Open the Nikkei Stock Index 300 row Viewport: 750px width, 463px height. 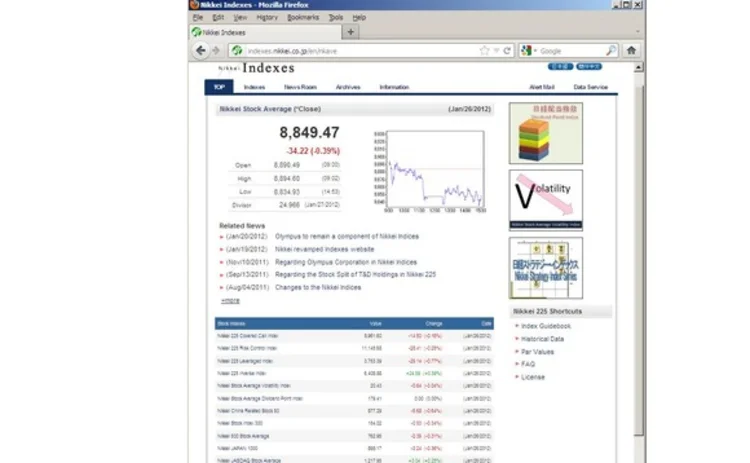354,423
